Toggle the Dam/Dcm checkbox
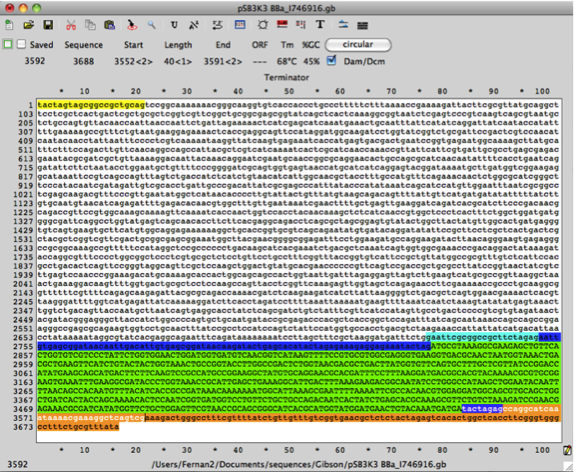The height and width of the screenshot is (472, 574). pos(331,60)
